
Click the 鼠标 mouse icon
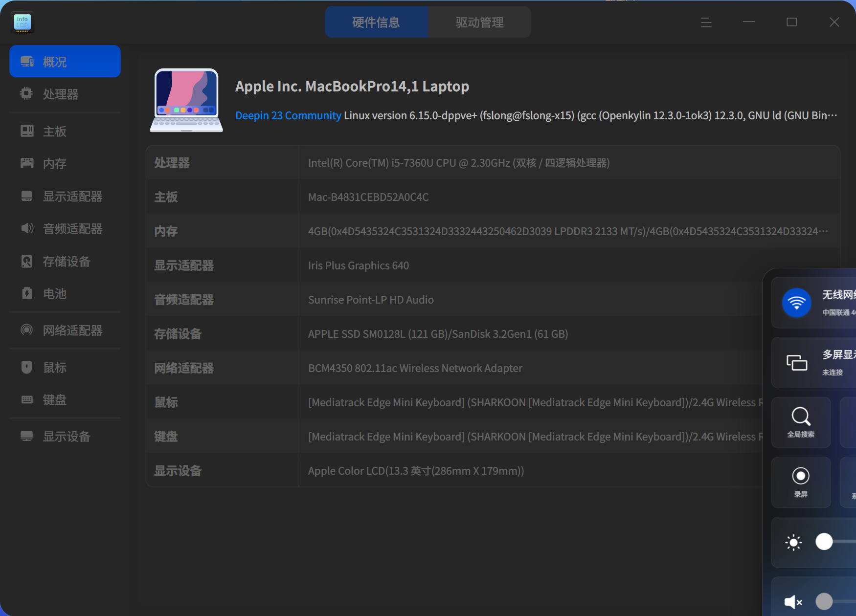(x=27, y=367)
